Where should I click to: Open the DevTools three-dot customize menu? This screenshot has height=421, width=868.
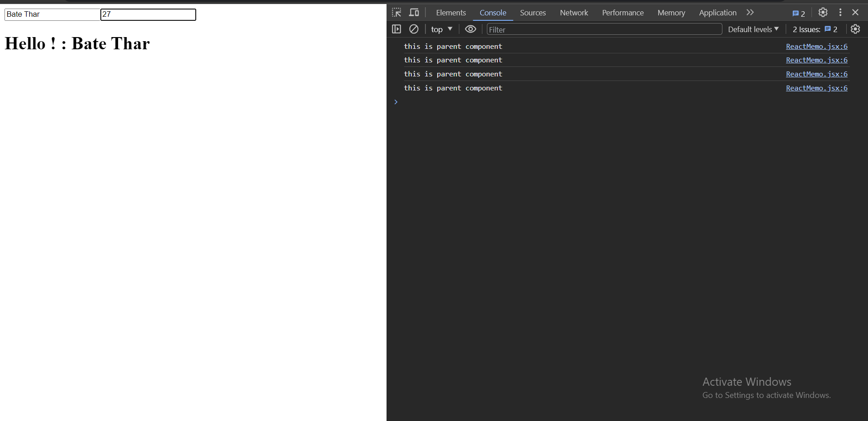point(840,13)
